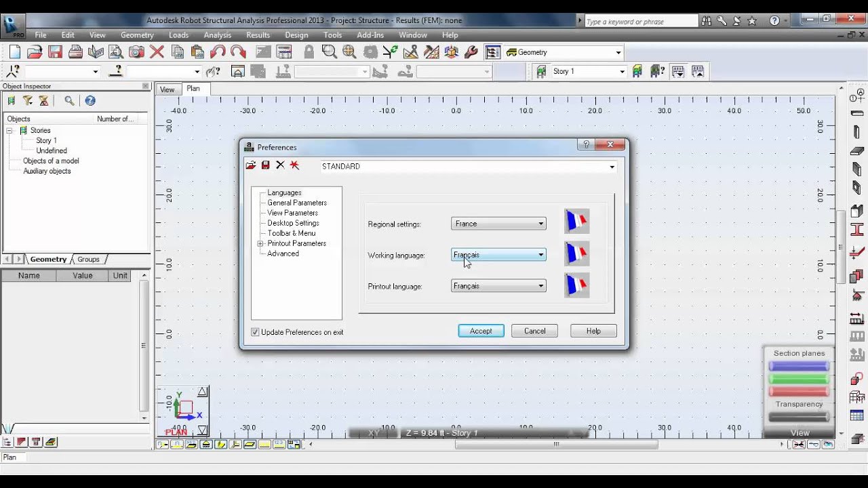The width and height of the screenshot is (868, 488).
Task: Open the Printout language dropdown
Action: [x=498, y=286]
